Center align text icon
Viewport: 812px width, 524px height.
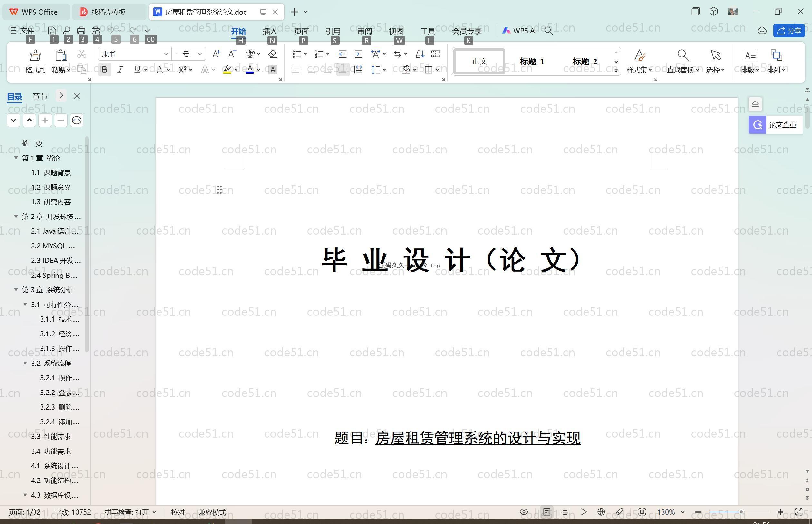click(x=311, y=70)
